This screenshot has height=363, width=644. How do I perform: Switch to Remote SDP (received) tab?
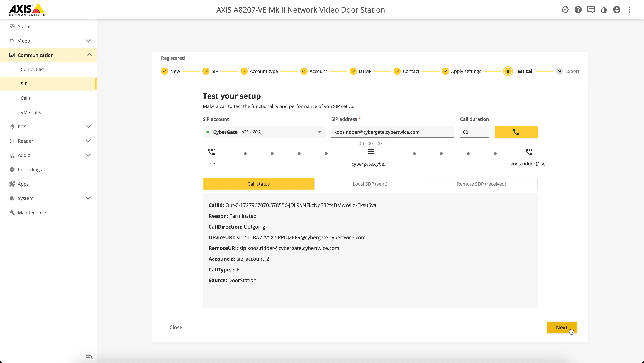pos(482,184)
